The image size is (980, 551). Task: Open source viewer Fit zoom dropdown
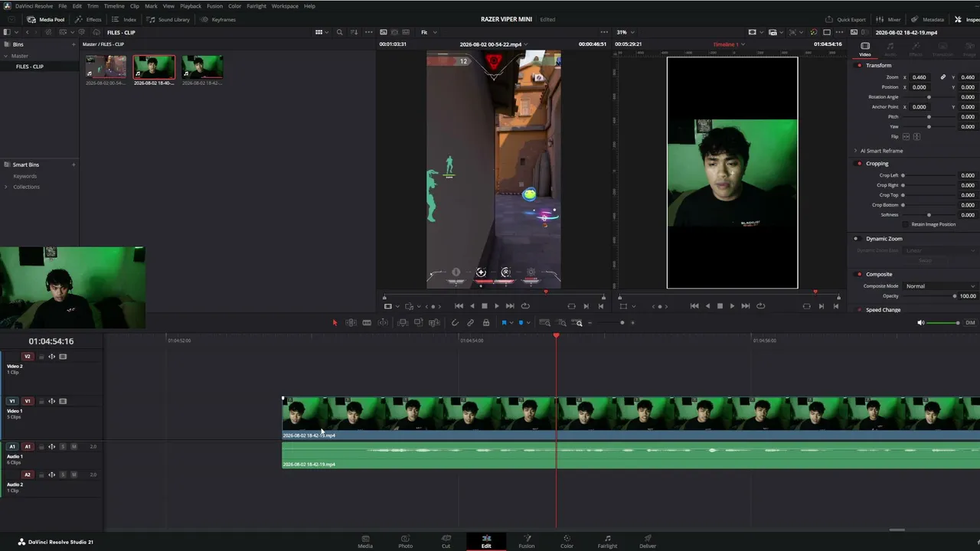429,32
